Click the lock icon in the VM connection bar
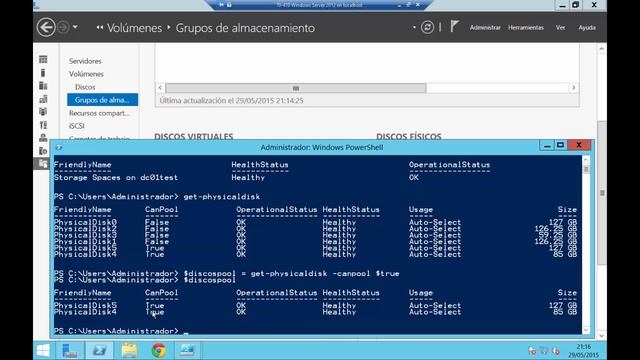This screenshot has height=360, width=640. click(229, 4)
